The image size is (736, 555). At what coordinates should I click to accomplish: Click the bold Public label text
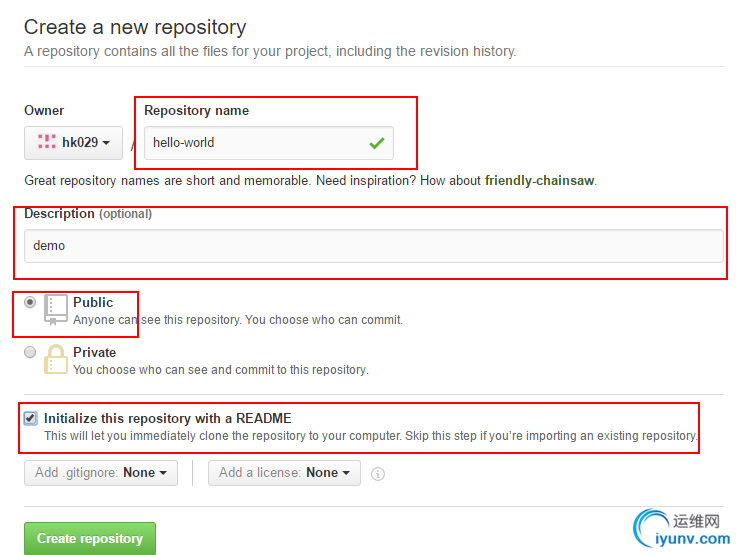[x=93, y=302]
